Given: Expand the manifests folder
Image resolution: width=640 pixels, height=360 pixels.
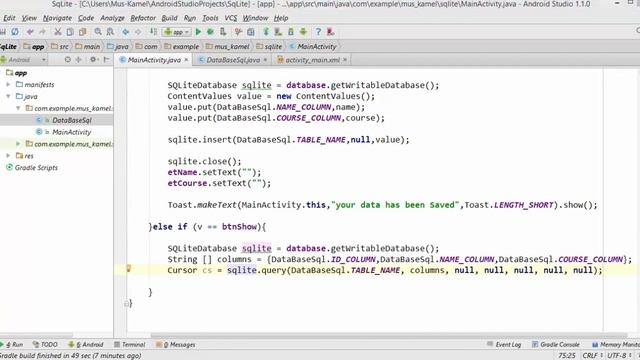Looking at the screenshot, I should [x=8, y=84].
